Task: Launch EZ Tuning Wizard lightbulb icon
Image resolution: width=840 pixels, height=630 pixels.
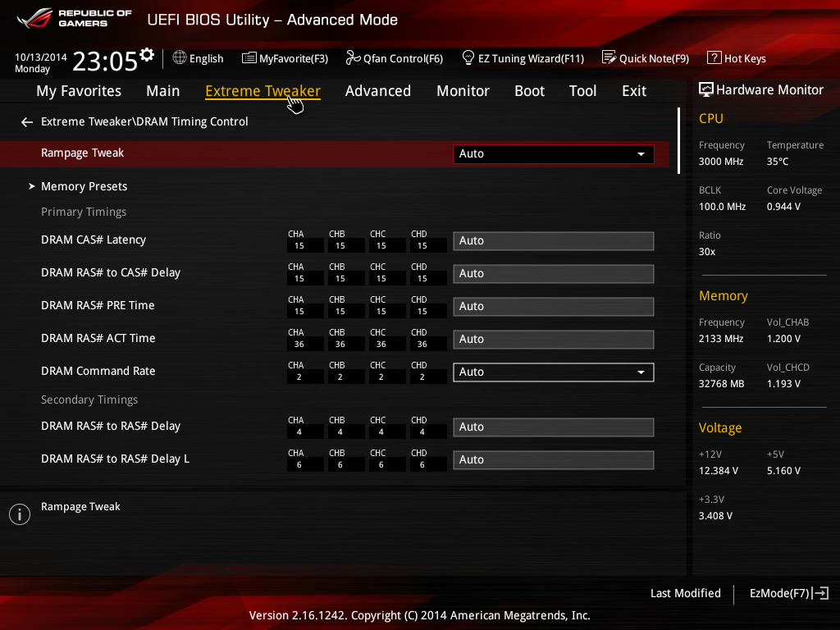Action: pyautogui.click(x=468, y=57)
